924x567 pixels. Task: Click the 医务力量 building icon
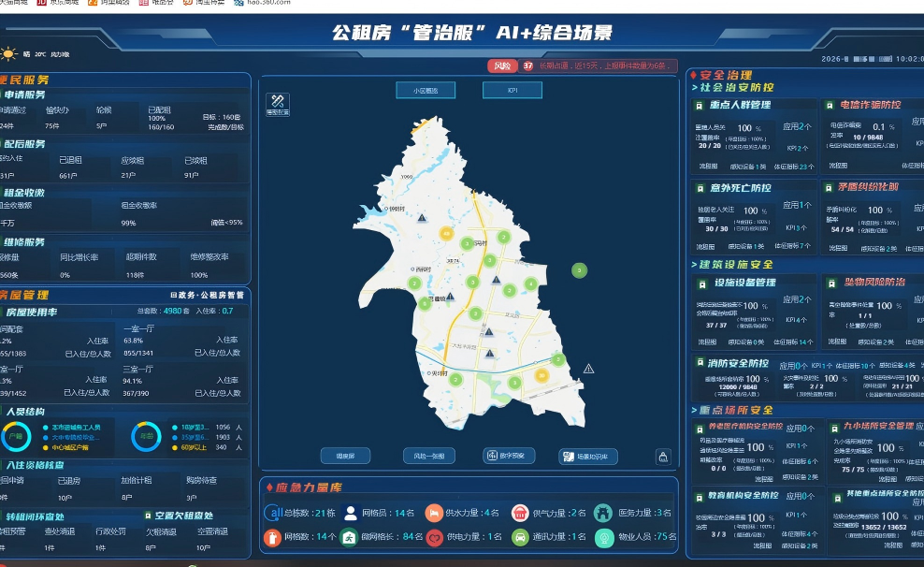pos(602,513)
